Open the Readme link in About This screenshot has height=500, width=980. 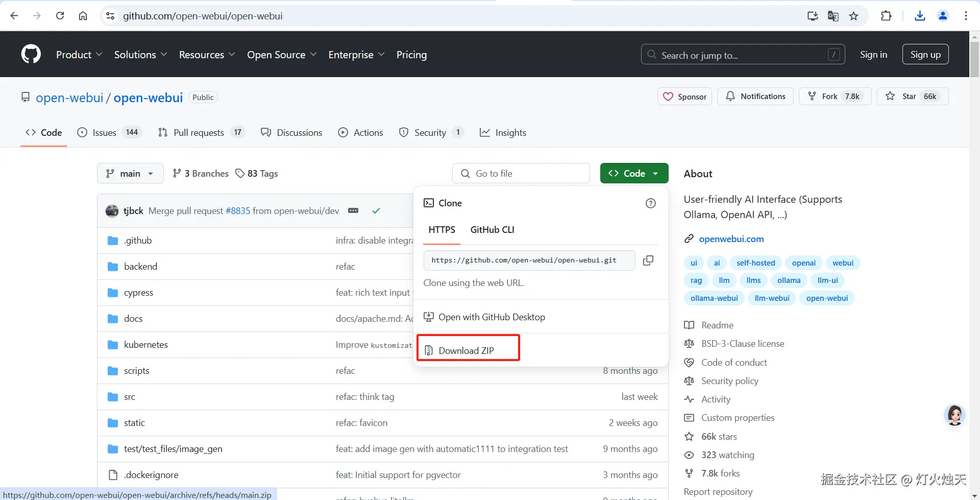tap(717, 325)
